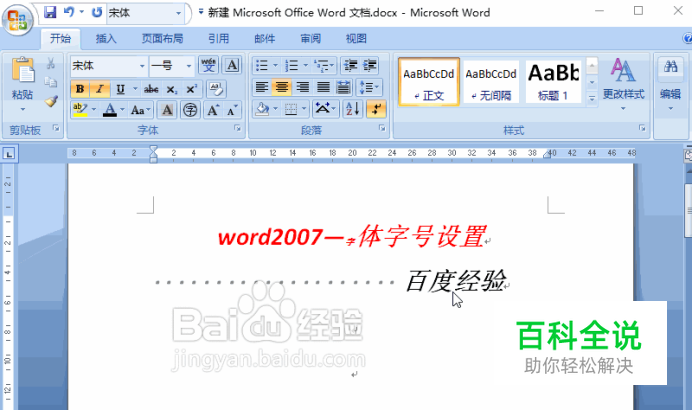Viewport: 692px width, 410px height.
Task: Switch to 引用 tab
Action: pyautogui.click(x=218, y=39)
